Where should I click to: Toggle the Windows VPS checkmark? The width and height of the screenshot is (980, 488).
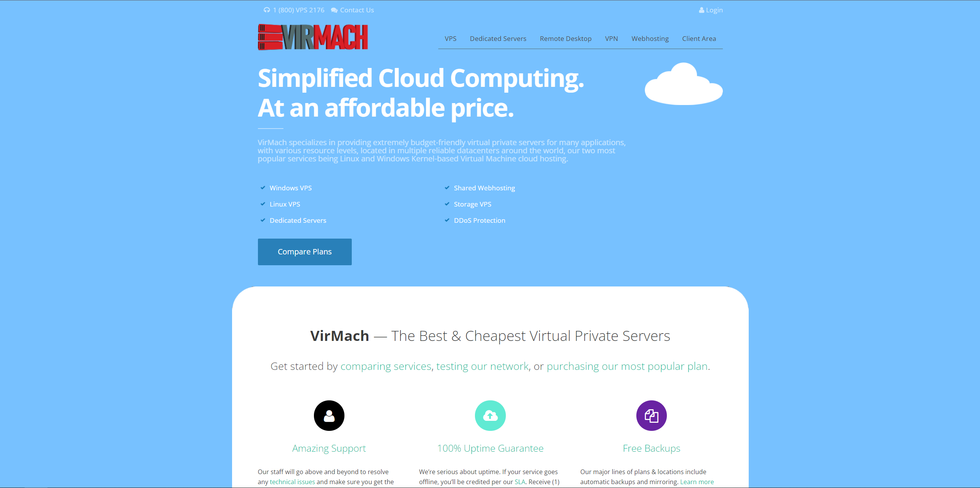pyautogui.click(x=263, y=188)
